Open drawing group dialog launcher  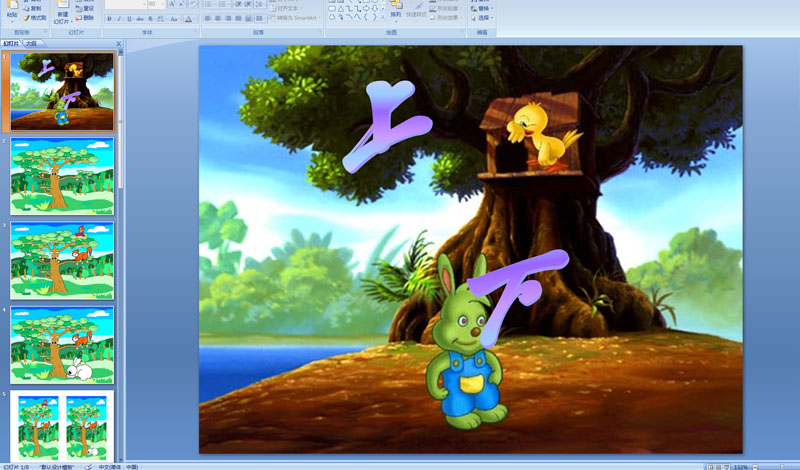(462, 31)
